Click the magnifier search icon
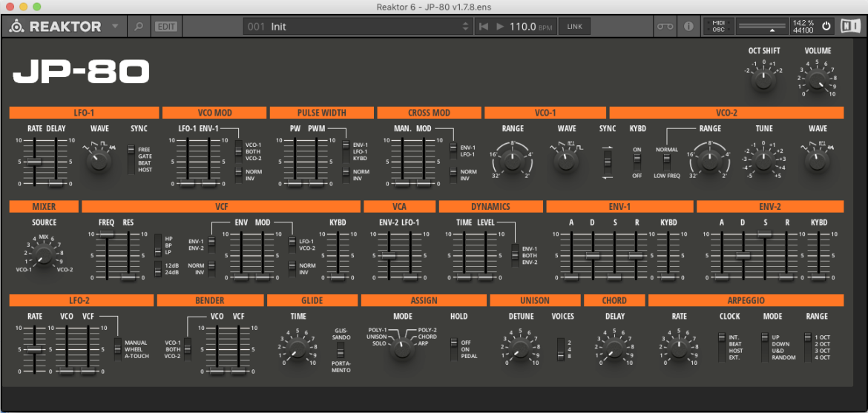Image resolution: width=868 pixels, height=413 pixels. click(139, 26)
